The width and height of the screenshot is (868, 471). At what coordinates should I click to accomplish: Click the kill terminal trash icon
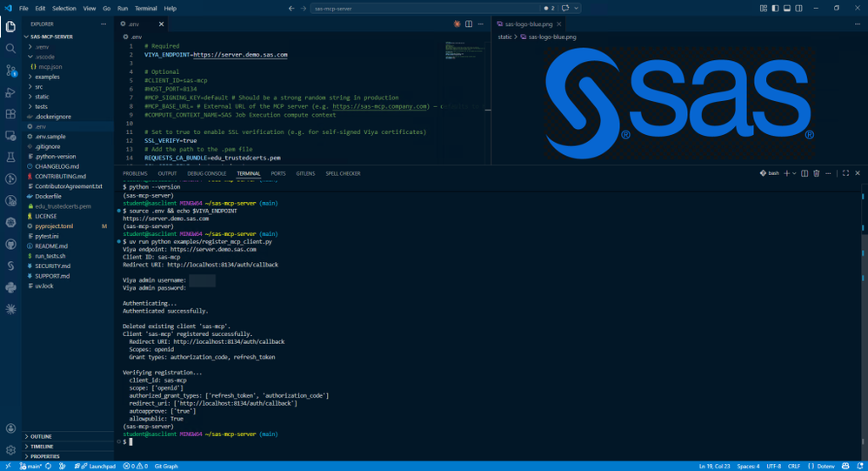point(816,173)
